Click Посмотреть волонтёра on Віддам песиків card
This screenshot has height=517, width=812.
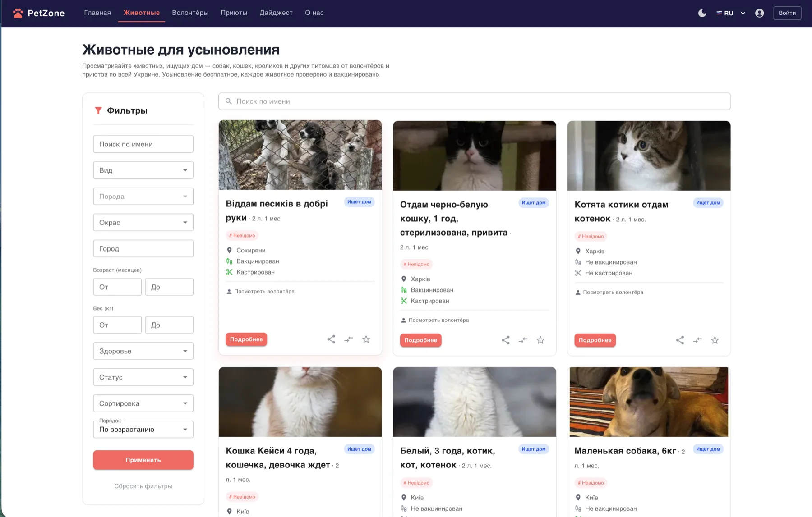260,292
